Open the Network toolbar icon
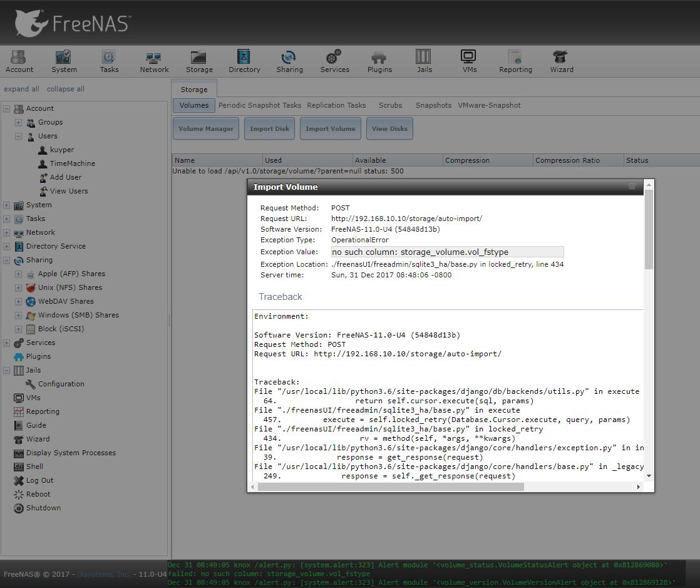 [154, 61]
